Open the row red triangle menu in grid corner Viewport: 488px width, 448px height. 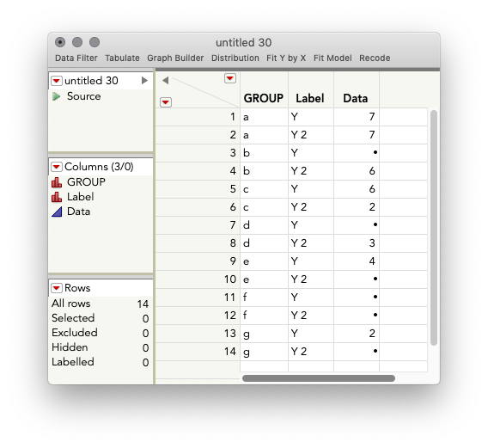pyautogui.click(x=166, y=102)
